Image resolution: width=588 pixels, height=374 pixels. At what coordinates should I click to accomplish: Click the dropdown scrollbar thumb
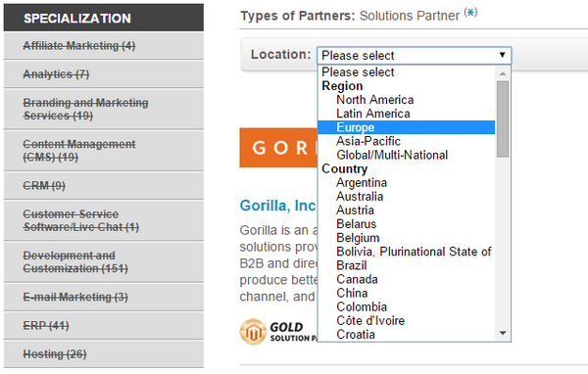(x=503, y=119)
